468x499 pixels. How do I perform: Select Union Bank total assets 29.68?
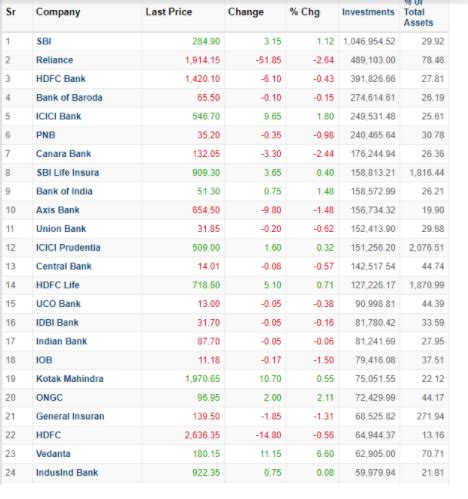433,229
